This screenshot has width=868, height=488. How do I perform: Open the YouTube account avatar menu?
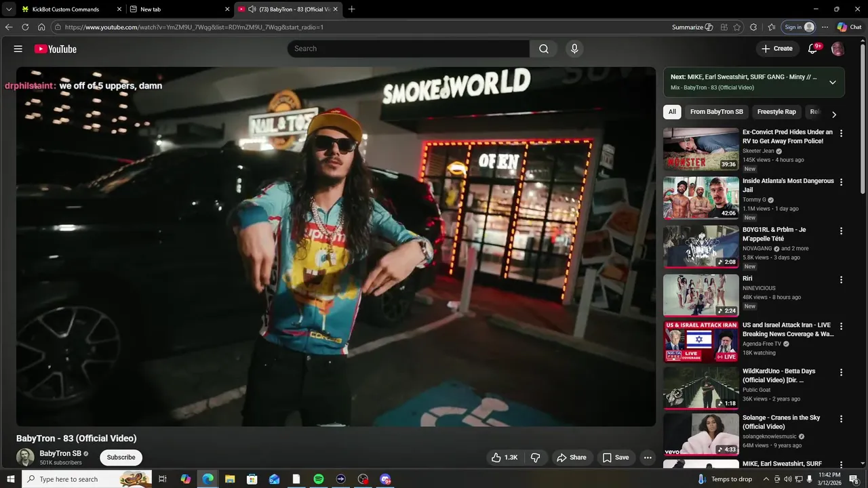[x=837, y=49]
